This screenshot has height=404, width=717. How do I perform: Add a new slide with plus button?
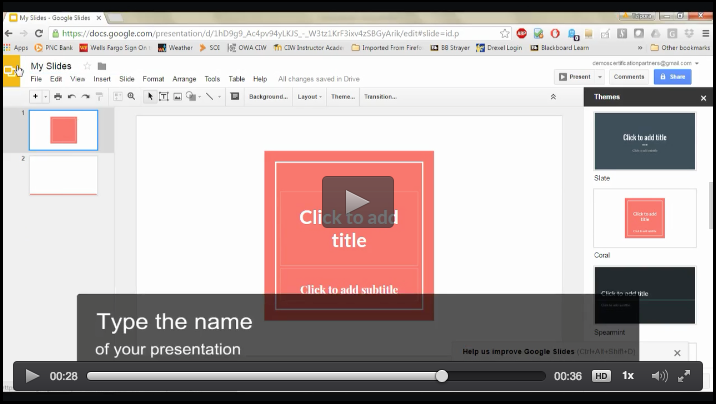pos(35,96)
